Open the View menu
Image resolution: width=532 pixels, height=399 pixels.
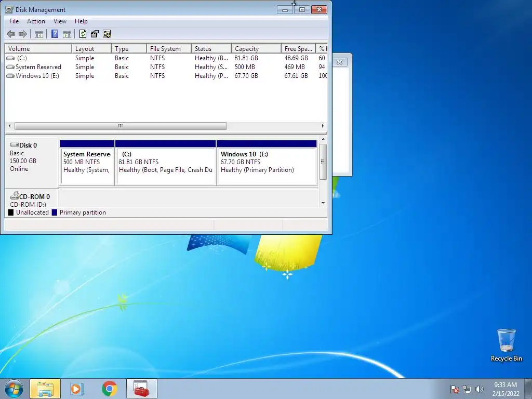pos(60,21)
